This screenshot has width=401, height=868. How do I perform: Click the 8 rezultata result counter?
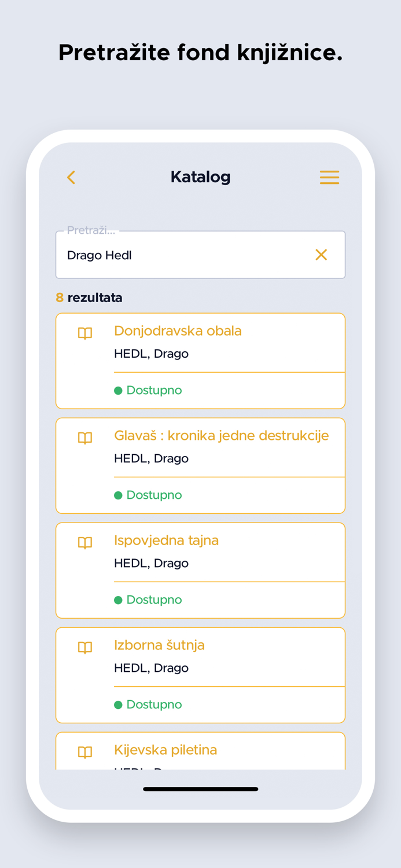(x=90, y=297)
